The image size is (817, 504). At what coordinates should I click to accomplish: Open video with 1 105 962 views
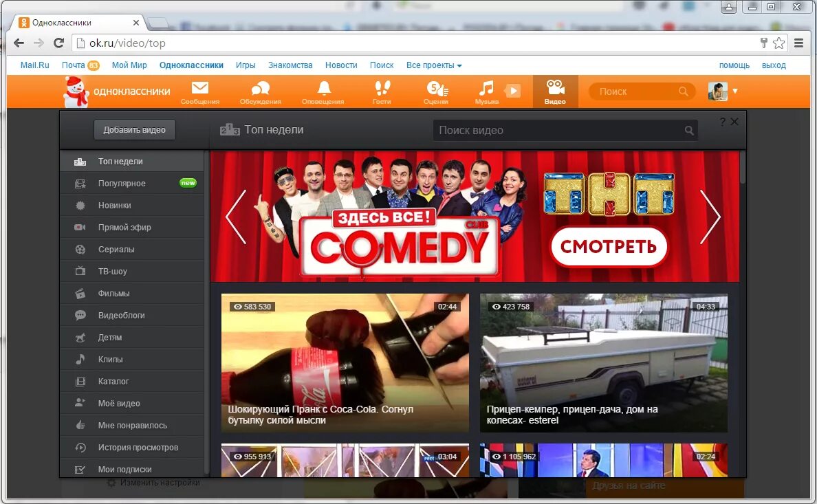click(x=603, y=460)
